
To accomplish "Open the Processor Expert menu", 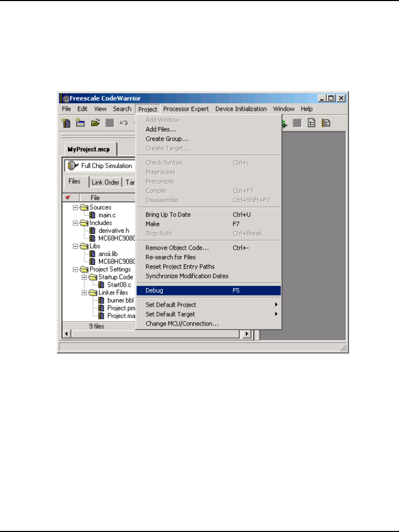I will [x=186, y=109].
